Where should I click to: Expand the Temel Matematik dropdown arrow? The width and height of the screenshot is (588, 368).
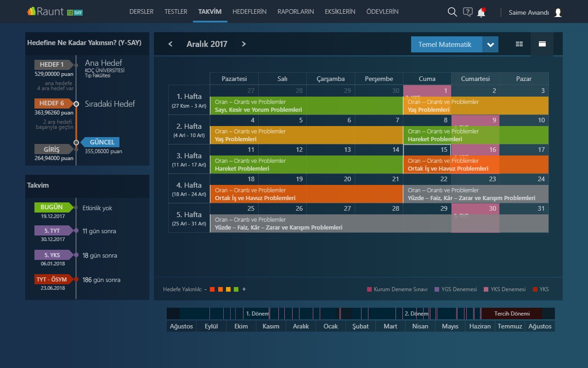pyautogui.click(x=490, y=45)
